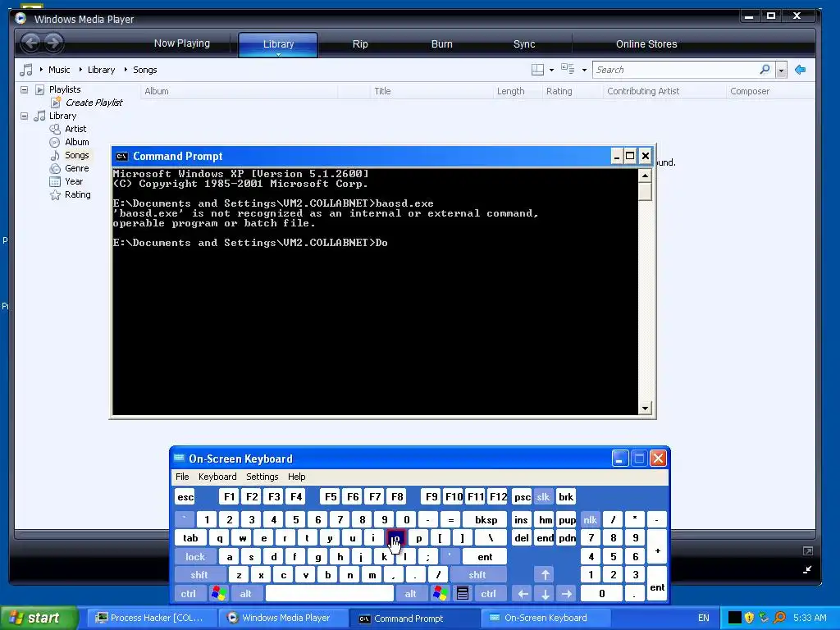This screenshot has height=630, width=840.
Task: Click the Start button
Action: pyautogui.click(x=38, y=618)
